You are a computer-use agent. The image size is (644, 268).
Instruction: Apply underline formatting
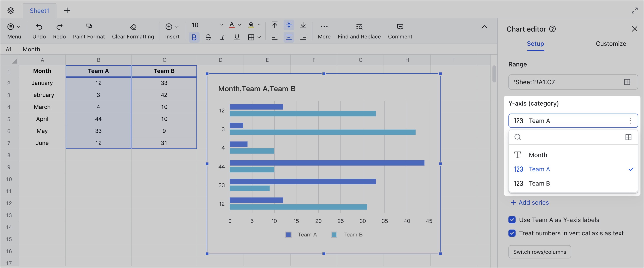coord(236,37)
